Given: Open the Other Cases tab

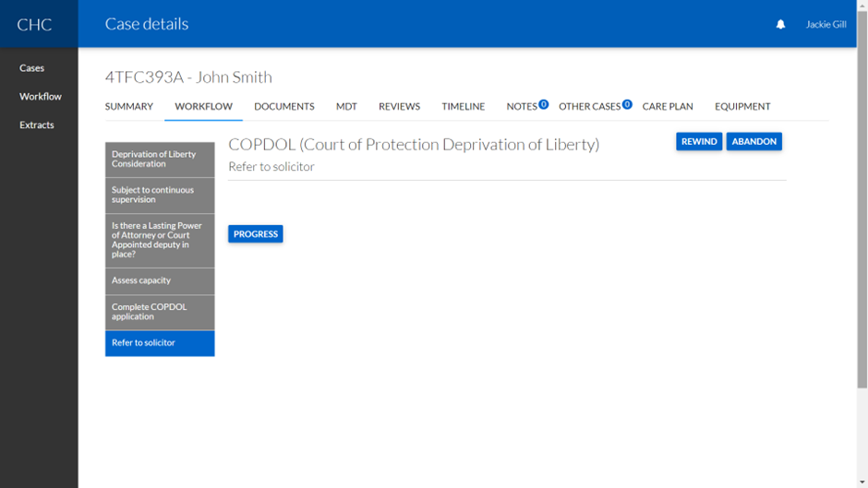Looking at the screenshot, I should tap(591, 106).
